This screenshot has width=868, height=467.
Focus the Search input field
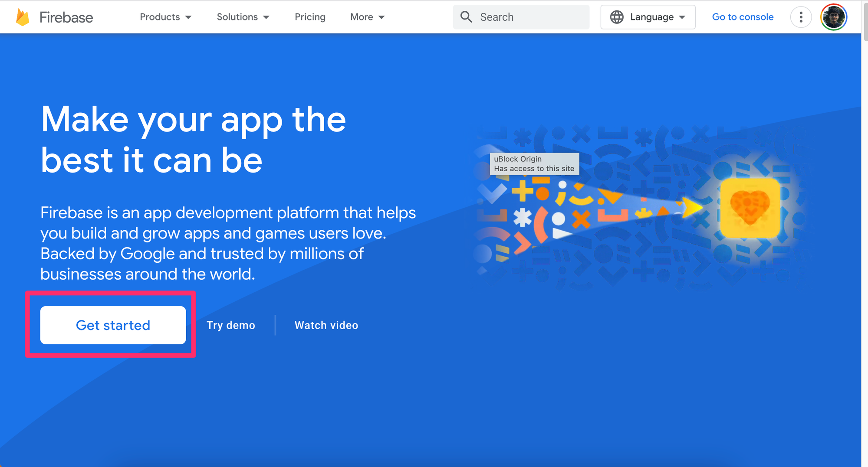click(x=521, y=17)
